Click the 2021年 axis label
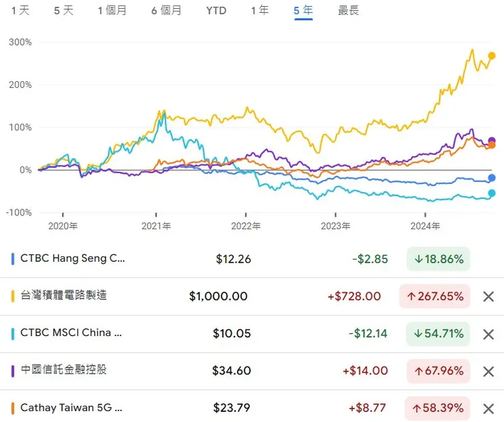Viewport: 504px width, 422px height. (x=156, y=226)
